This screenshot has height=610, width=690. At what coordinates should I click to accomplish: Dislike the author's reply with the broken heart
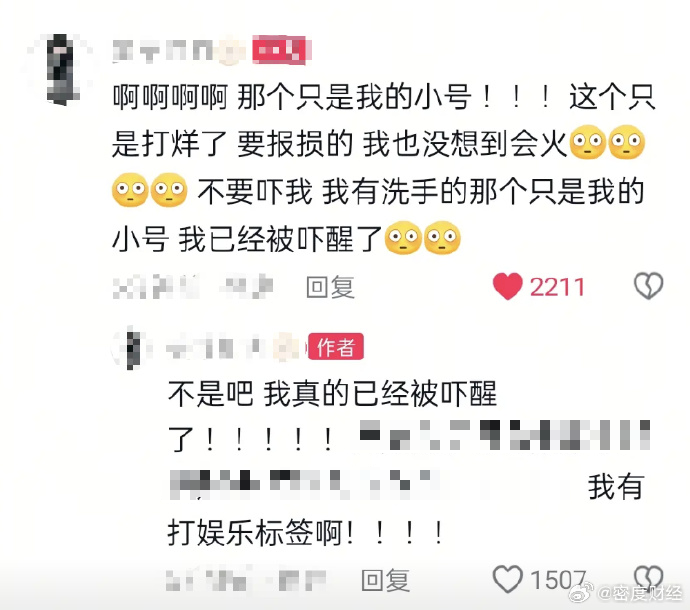(x=648, y=577)
